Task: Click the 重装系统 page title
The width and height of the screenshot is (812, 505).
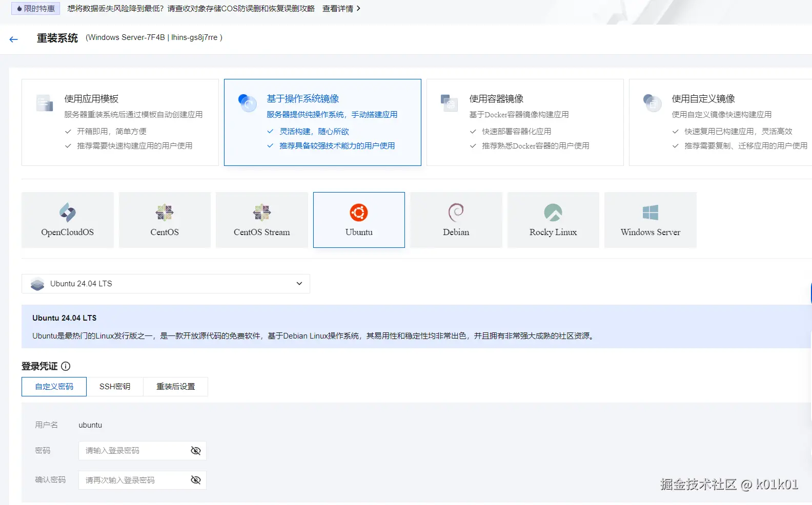Action: point(57,38)
